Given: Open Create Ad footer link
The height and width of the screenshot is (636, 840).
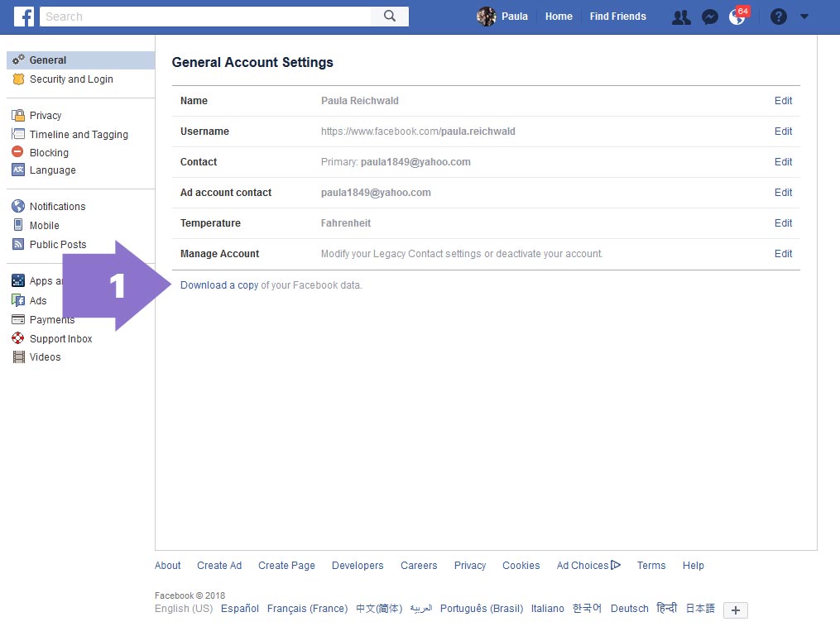Looking at the screenshot, I should 219,566.
